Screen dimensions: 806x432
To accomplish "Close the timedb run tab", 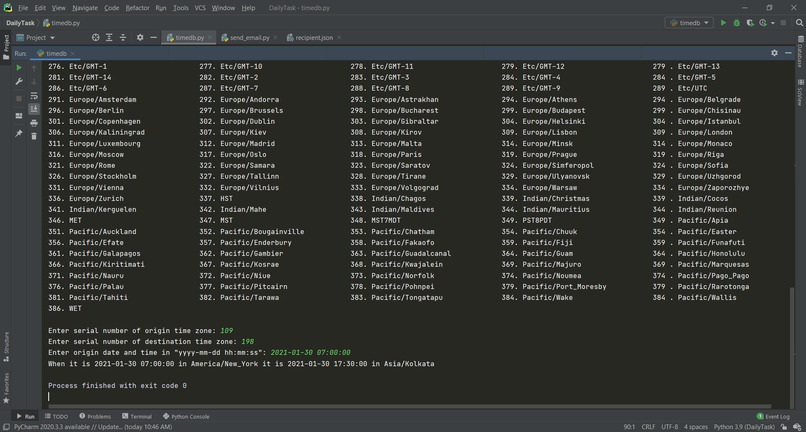I will 72,53.
